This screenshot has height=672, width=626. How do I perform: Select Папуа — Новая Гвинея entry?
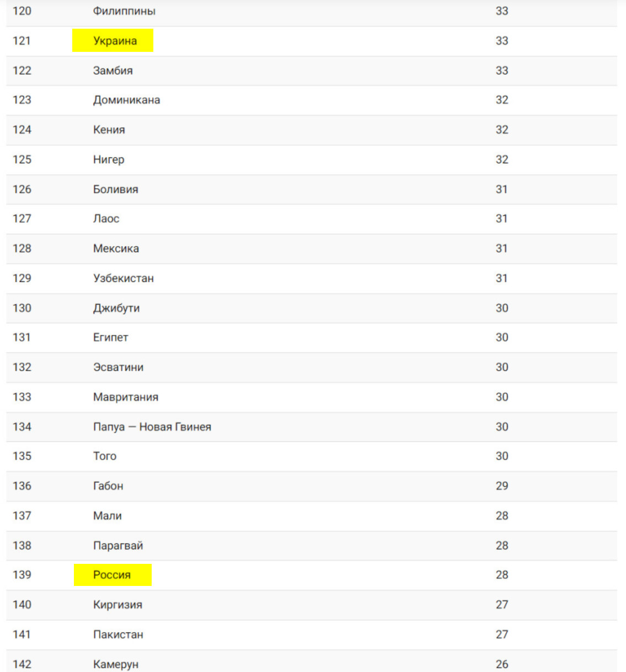point(152,426)
